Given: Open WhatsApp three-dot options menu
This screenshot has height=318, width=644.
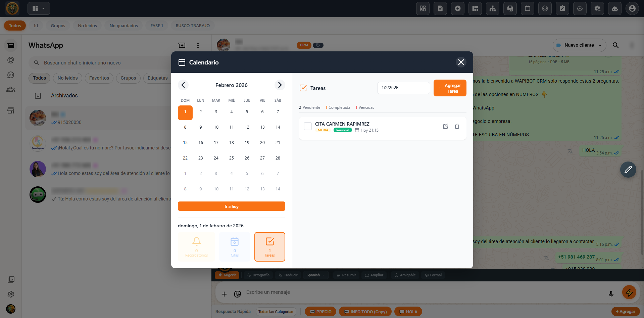Looking at the screenshot, I should [198, 45].
